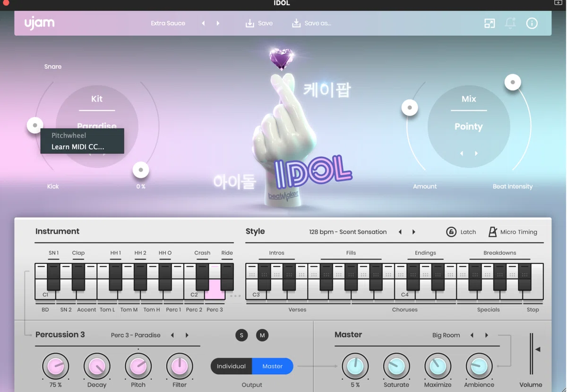
Task: Open the Big Room master preset list
Action: pyautogui.click(x=446, y=335)
